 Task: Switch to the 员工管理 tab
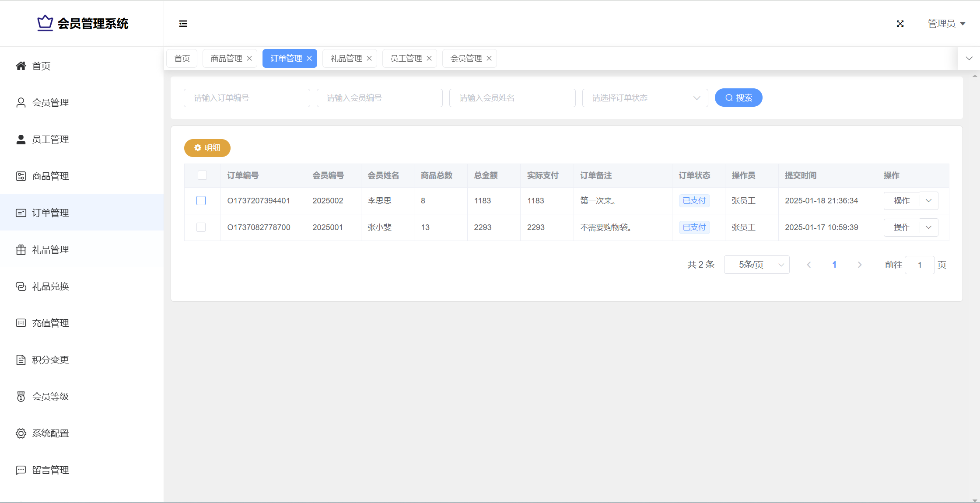tap(406, 59)
